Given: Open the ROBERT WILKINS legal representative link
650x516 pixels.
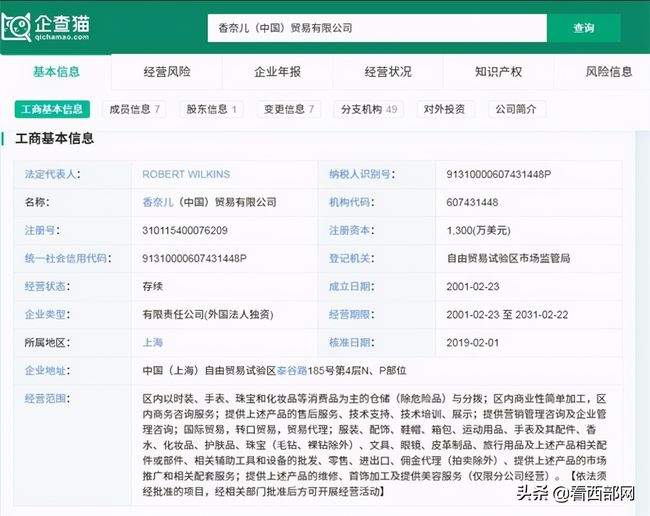Looking at the screenshot, I should (x=186, y=174).
